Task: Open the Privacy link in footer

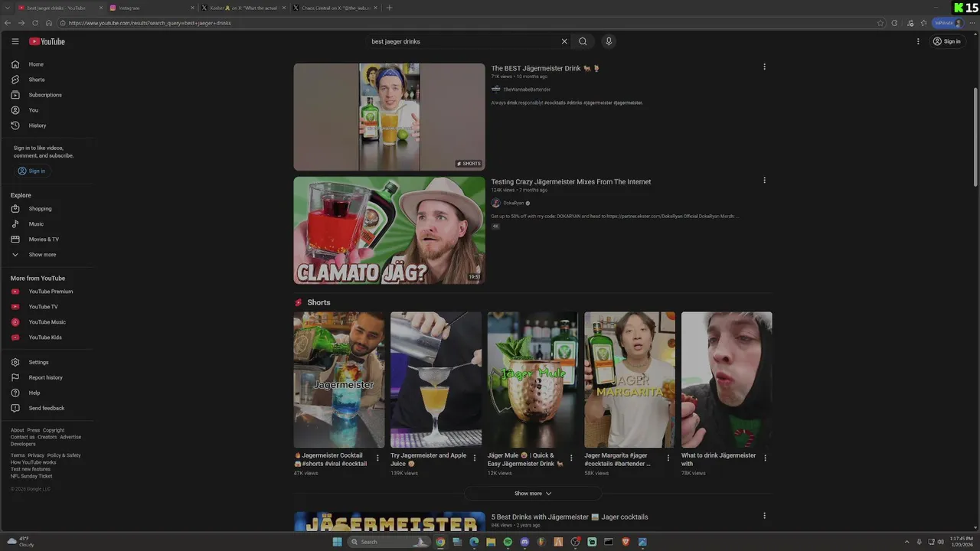Action: (x=36, y=455)
